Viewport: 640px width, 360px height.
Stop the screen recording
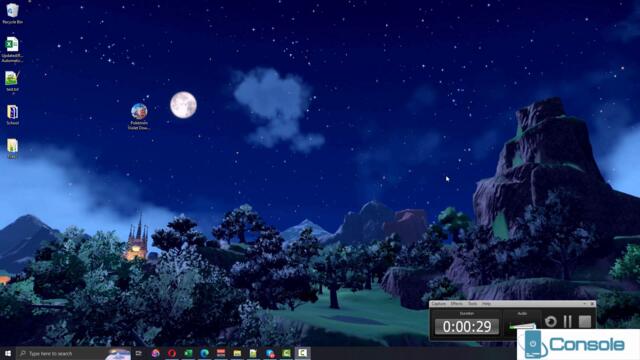pos(585,322)
